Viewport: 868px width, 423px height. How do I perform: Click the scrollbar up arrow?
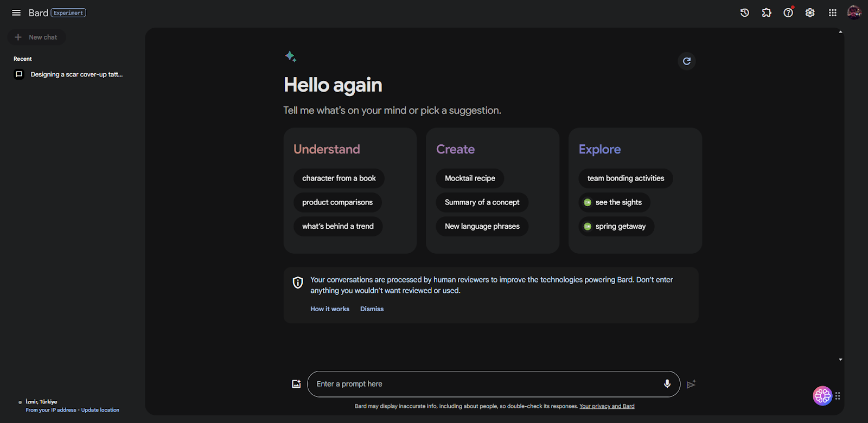pyautogui.click(x=840, y=32)
